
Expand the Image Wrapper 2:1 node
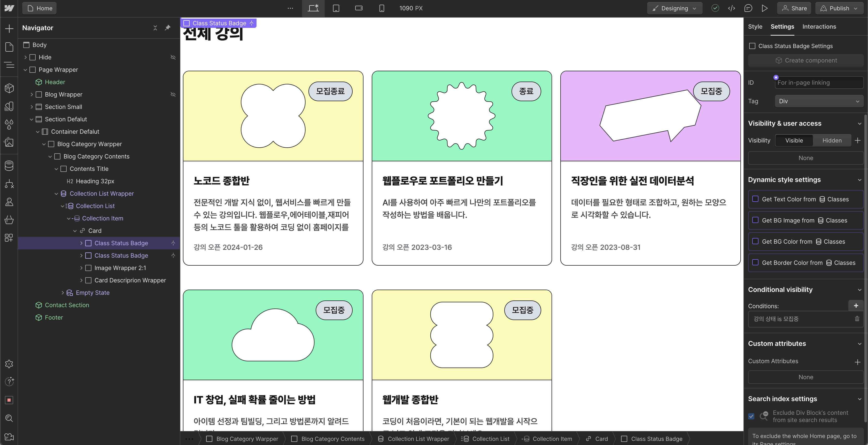pos(81,268)
